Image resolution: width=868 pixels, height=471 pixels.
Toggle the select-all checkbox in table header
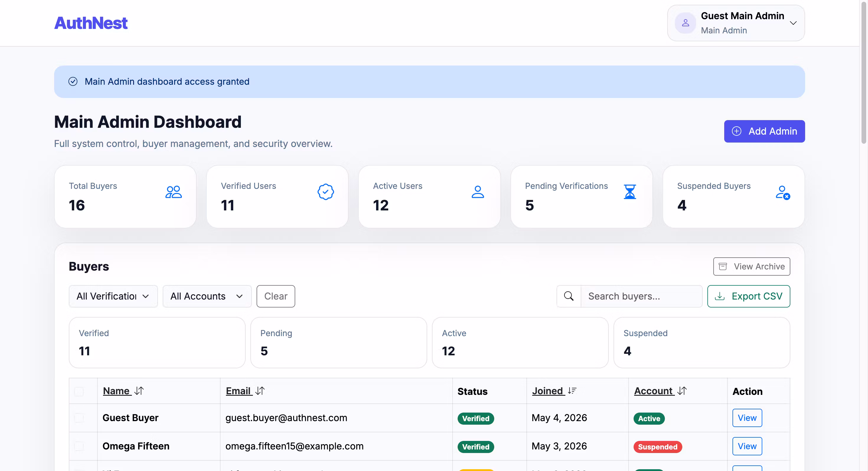coord(79,392)
